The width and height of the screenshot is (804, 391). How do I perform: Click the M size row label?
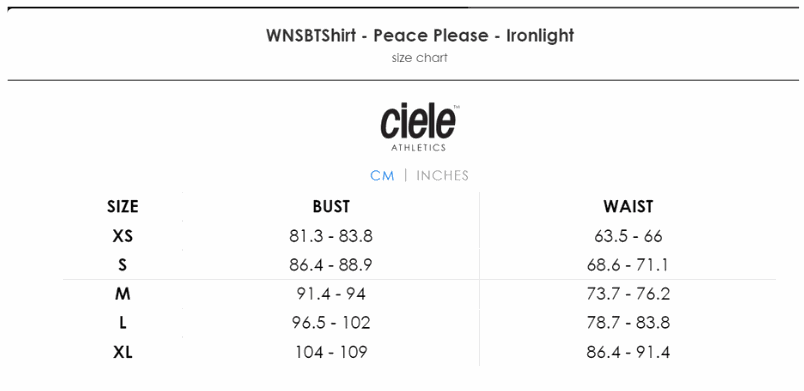123,294
